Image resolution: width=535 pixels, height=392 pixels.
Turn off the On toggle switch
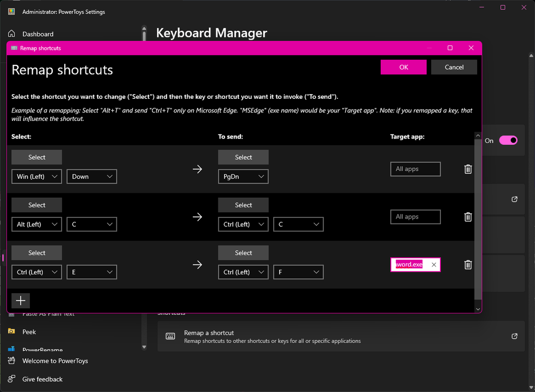[x=507, y=140]
